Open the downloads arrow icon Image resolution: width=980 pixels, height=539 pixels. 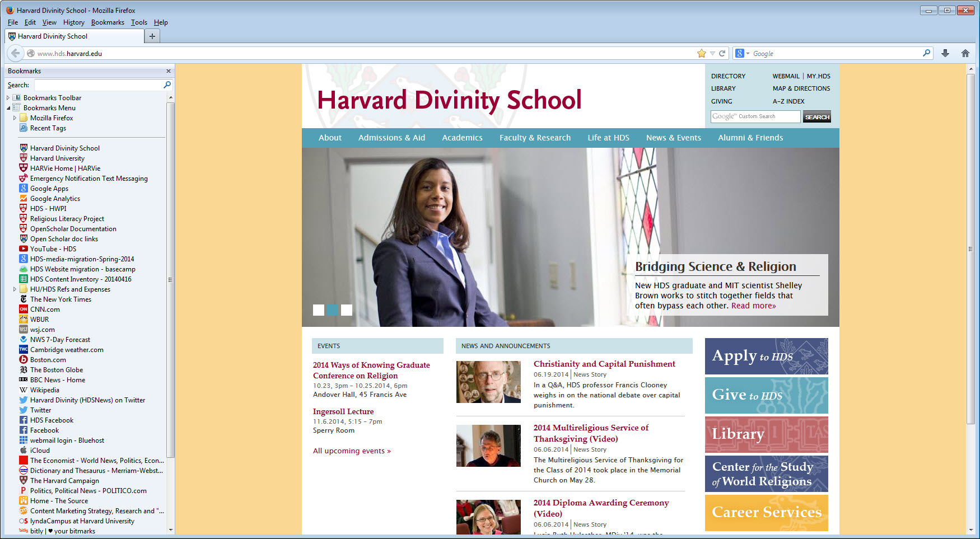coord(945,53)
